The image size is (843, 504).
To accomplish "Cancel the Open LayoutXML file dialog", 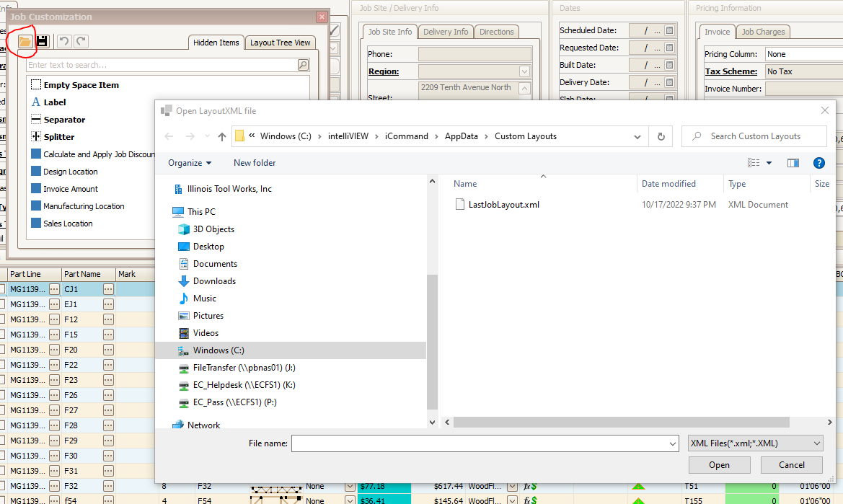I will pos(791,465).
